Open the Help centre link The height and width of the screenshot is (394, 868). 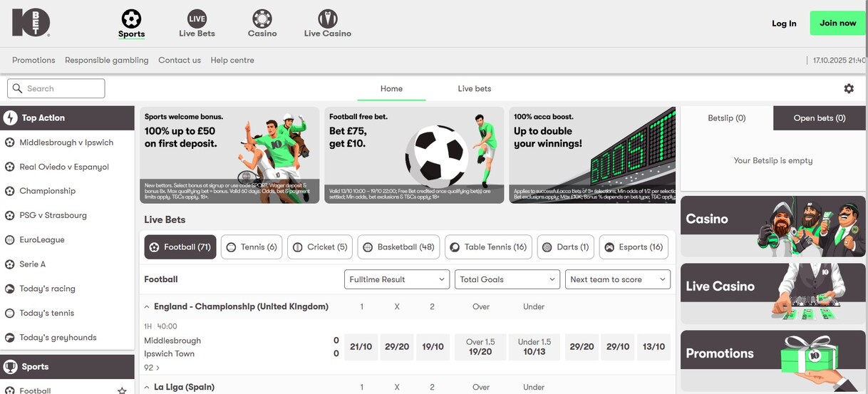(x=232, y=61)
